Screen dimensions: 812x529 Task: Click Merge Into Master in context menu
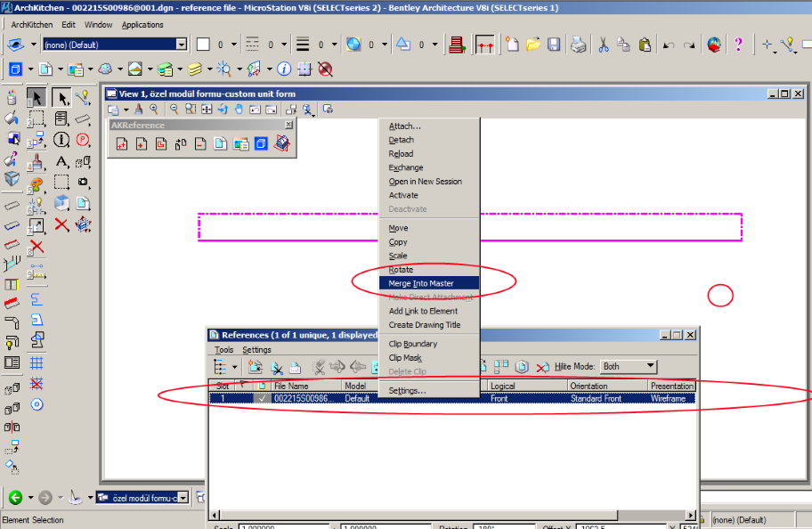coord(421,283)
